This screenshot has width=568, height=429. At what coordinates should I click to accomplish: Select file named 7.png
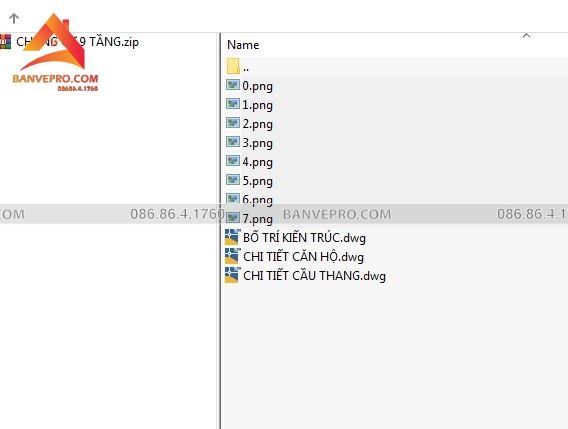pyautogui.click(x=257, y=219)
